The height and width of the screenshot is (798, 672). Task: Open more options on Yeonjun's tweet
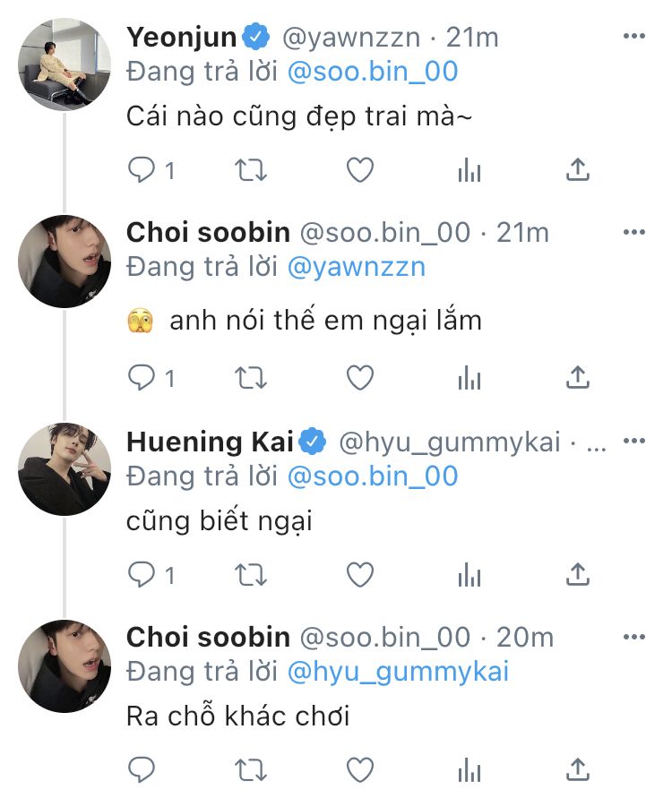pos(634,37)
